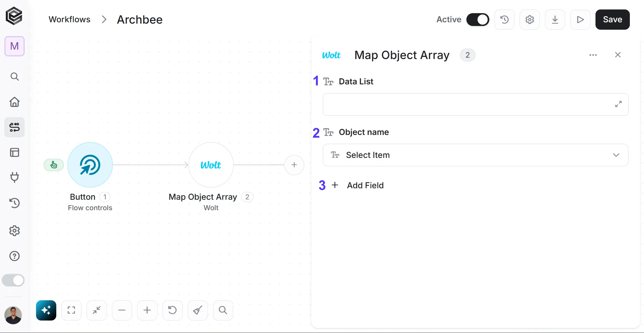This screenshot has height=333, width=644.
Task: Click the download workflow icon
Action: [x=555, y=20]
